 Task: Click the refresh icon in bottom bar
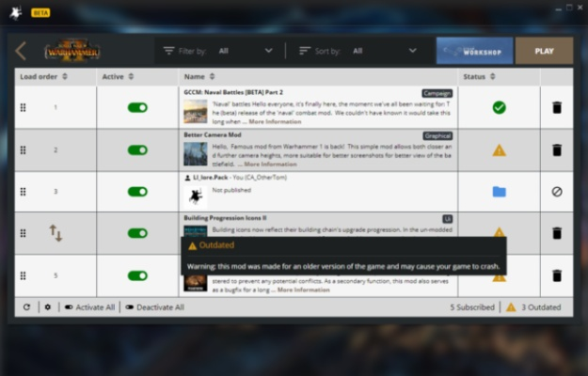coord(26,307)
